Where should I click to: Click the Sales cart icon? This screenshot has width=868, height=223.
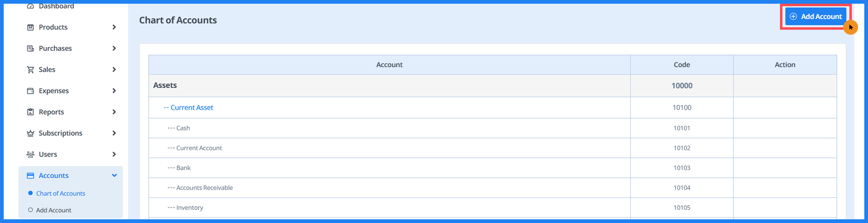(30, 70)
